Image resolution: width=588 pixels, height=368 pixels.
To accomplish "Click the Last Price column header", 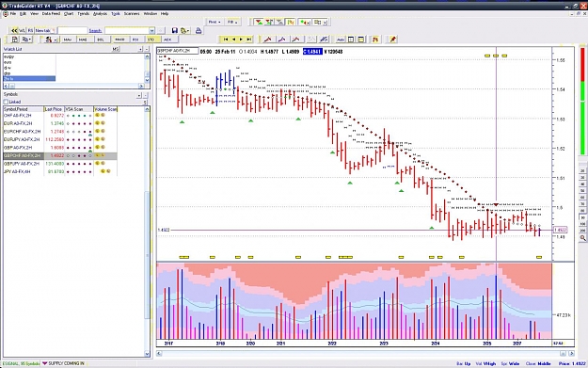I will point(54,109).
